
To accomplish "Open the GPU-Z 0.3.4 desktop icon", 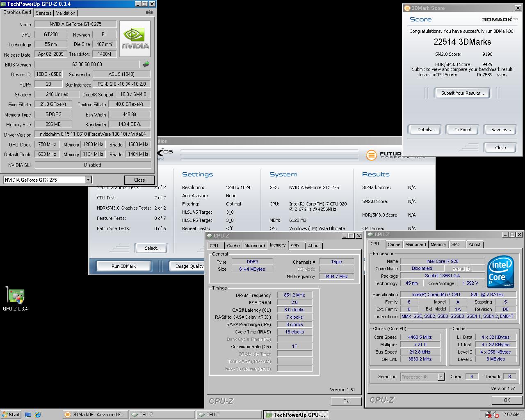I will (15, 299).
